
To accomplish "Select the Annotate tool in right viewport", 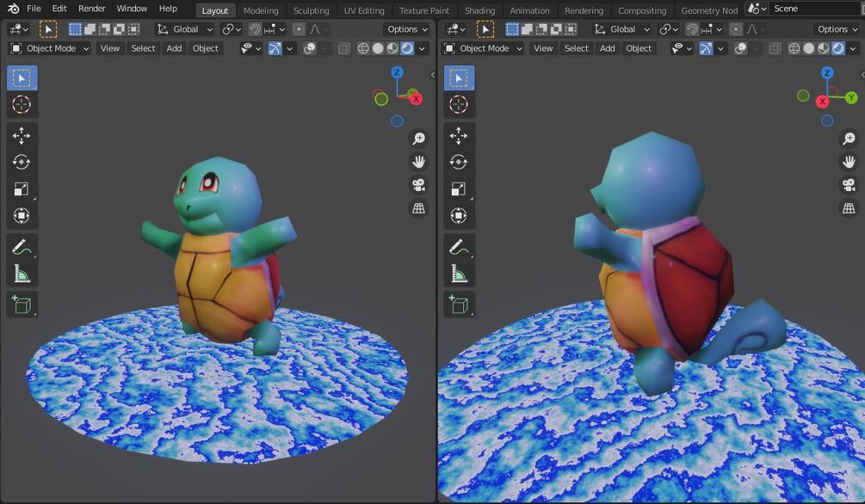I will click(459, 247).
